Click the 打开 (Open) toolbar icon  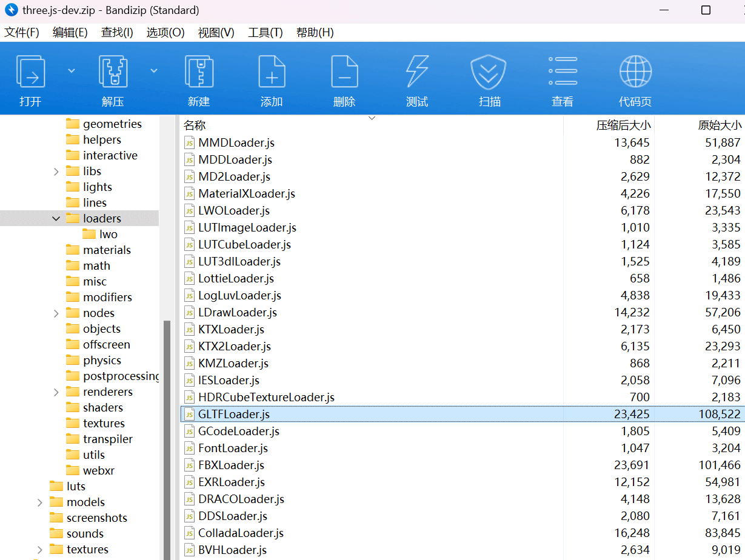pos(30,72)
